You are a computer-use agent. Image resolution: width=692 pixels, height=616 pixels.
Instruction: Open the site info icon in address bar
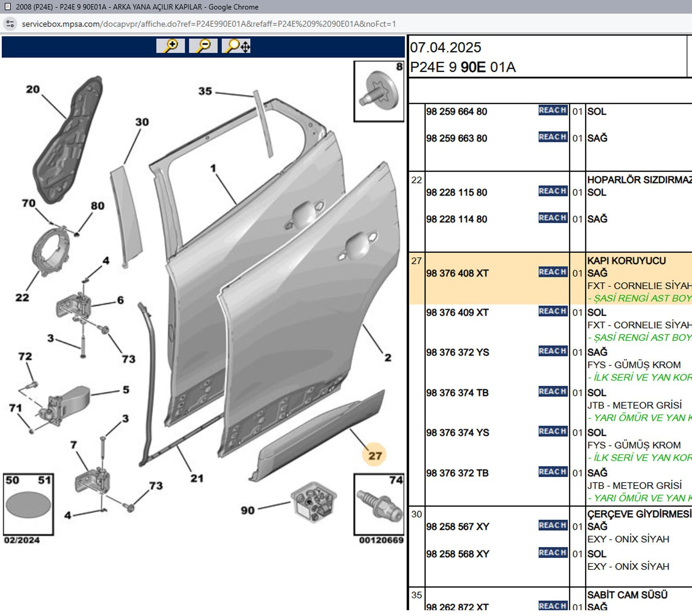coord(10,24)
